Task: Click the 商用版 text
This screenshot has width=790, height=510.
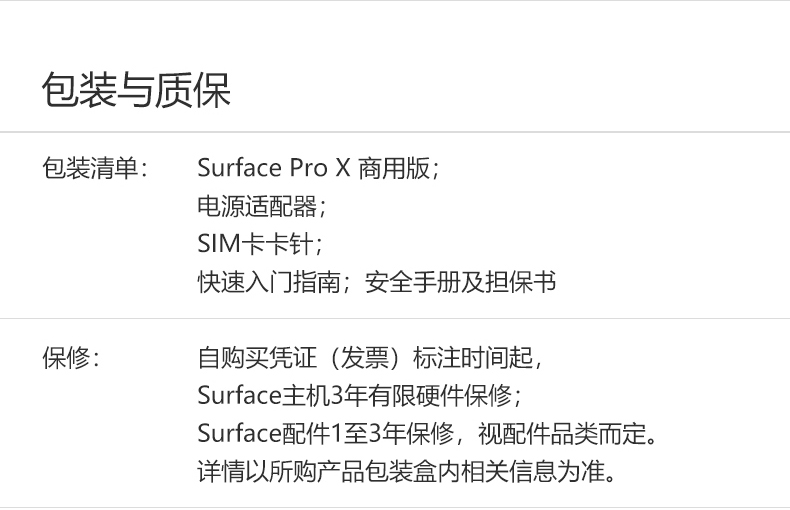Action: pyautogui.click(x=394, y=168)
